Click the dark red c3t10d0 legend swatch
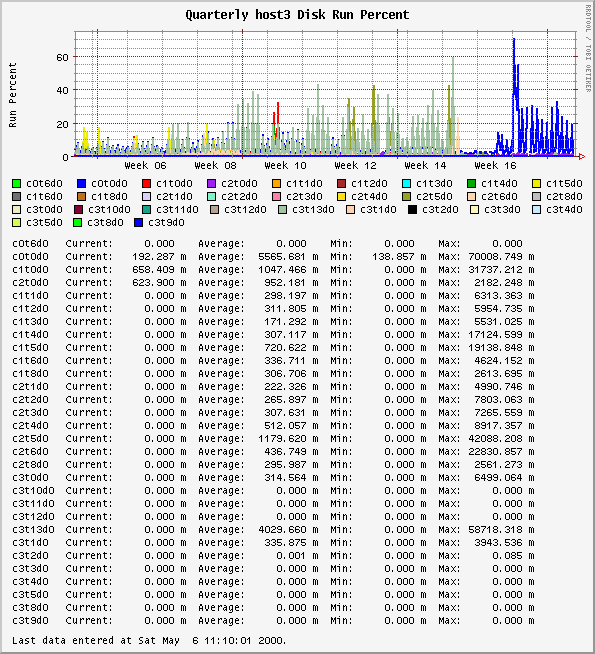 click(78, 209)
